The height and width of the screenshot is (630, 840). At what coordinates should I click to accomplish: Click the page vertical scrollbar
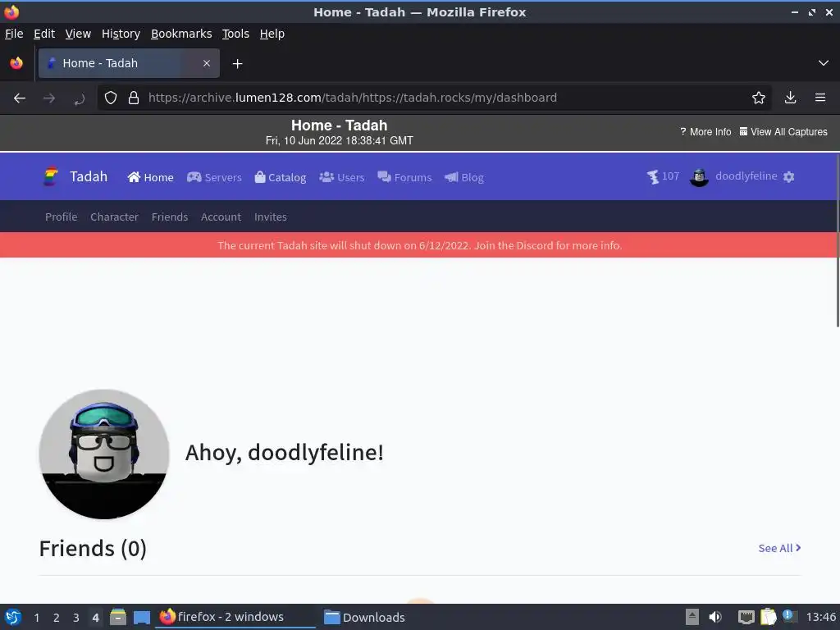(838, 241)
